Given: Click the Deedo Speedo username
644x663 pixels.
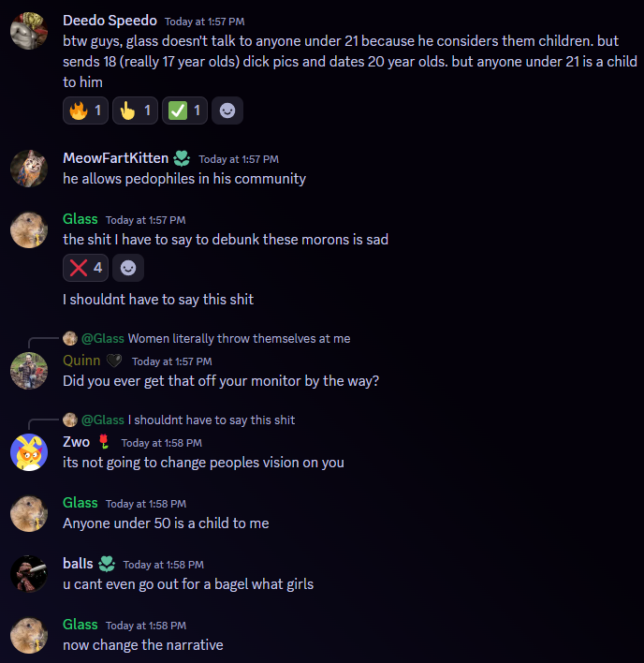Looking at the screenshot, I should (110, 21).
